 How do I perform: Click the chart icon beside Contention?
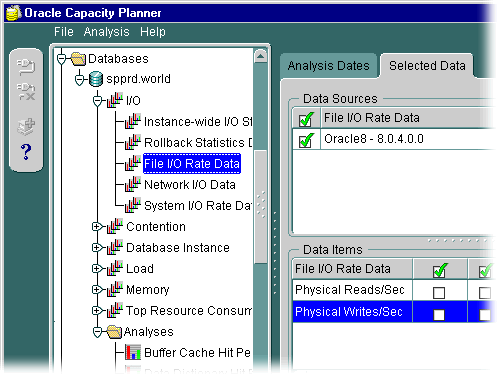pos(115,226)
